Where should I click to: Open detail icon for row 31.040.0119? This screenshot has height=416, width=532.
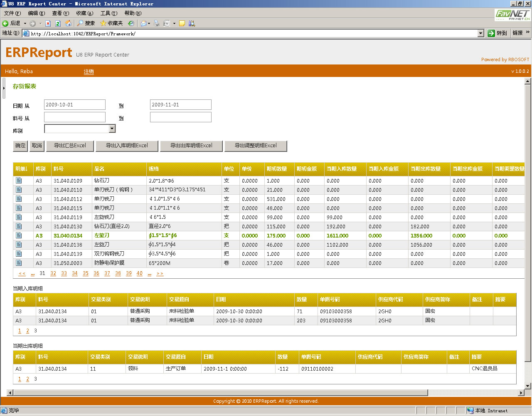(19, 217)
